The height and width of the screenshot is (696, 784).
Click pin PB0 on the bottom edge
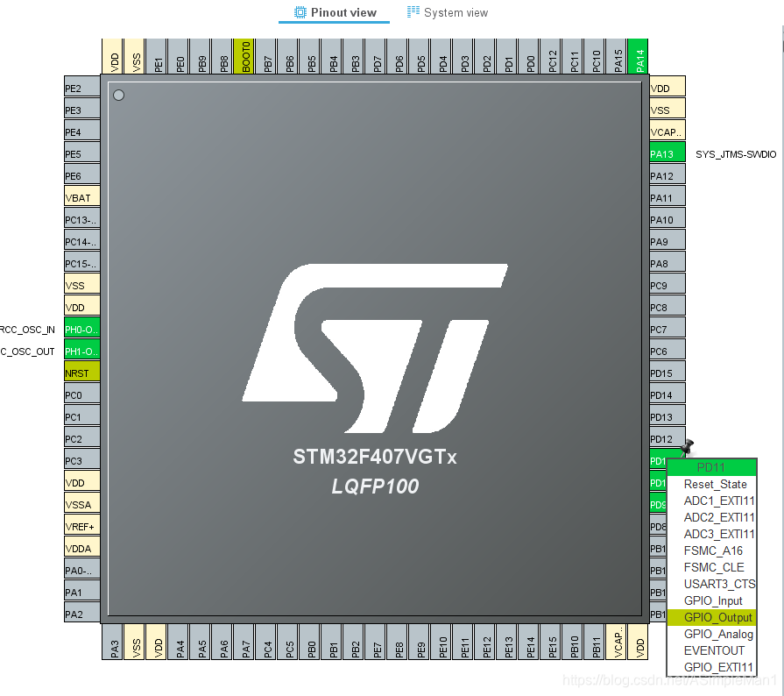(309, 642)
